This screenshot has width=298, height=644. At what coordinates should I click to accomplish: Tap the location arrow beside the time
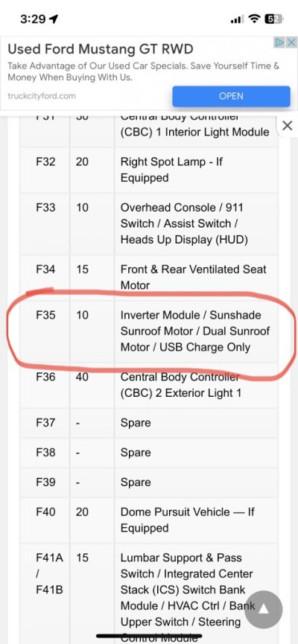(x=54, y=19)
